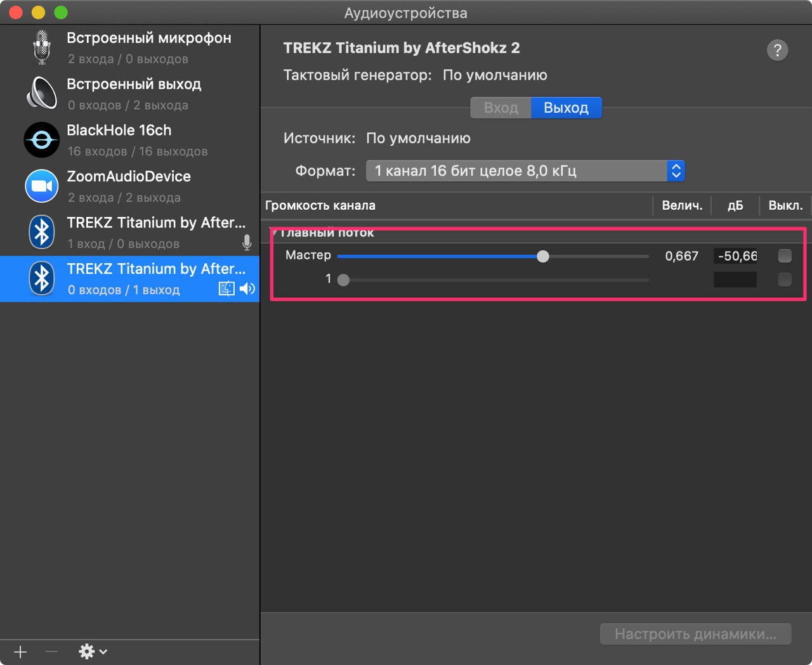Select the built-in microphone device icon
The height and width of the screenshot is (665, 812).
42,47
